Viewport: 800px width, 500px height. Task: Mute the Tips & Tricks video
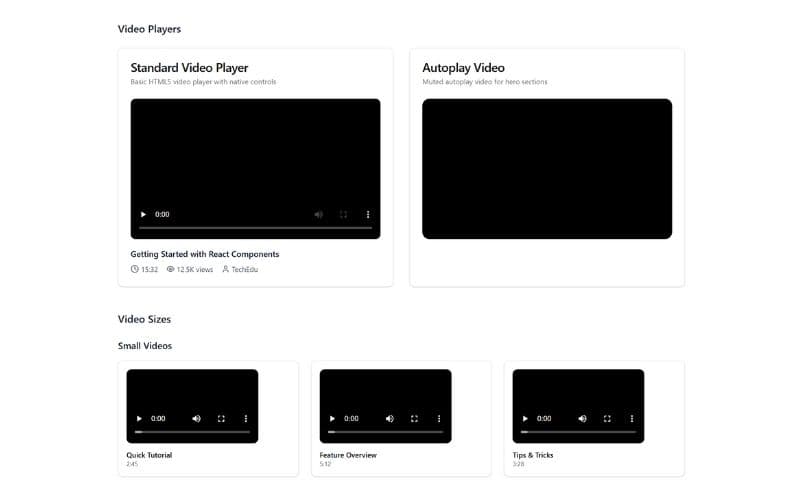coord(583,418)
